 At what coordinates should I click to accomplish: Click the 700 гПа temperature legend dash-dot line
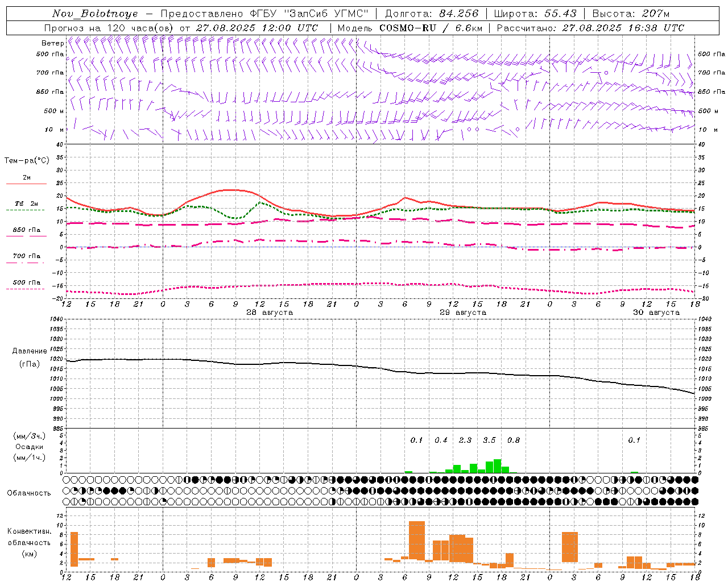pyautogui.click(x=26, y=263)
